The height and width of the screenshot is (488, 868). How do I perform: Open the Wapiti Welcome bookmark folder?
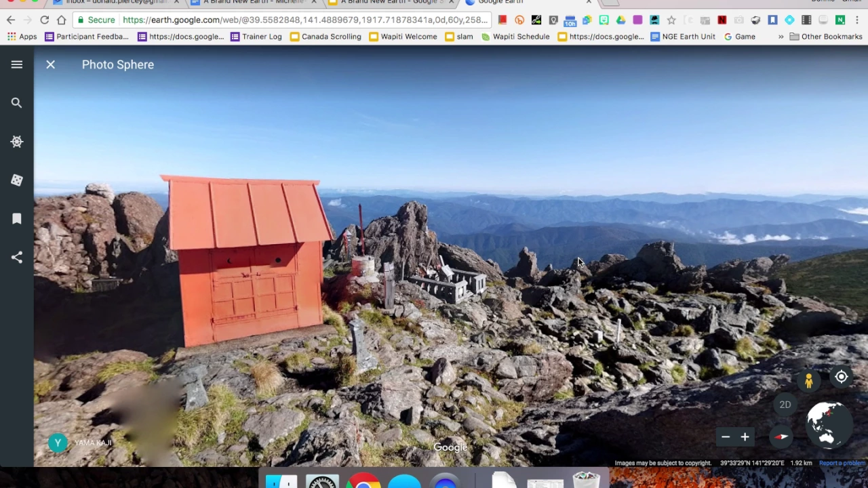click(x=403, y=37)
